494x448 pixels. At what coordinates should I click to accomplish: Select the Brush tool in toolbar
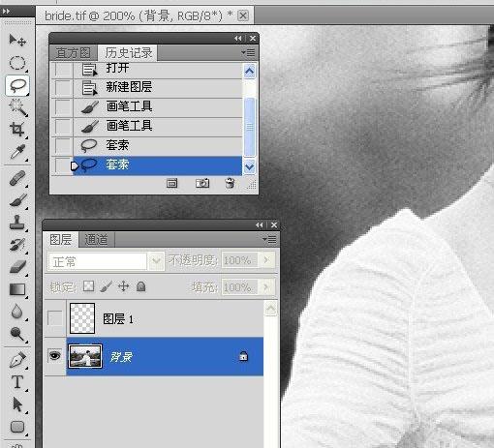[17, 200]
